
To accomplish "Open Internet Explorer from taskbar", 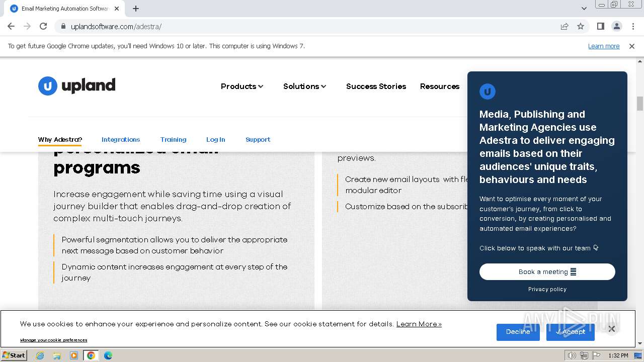I will pyautogui.click(x=40, y=355).
